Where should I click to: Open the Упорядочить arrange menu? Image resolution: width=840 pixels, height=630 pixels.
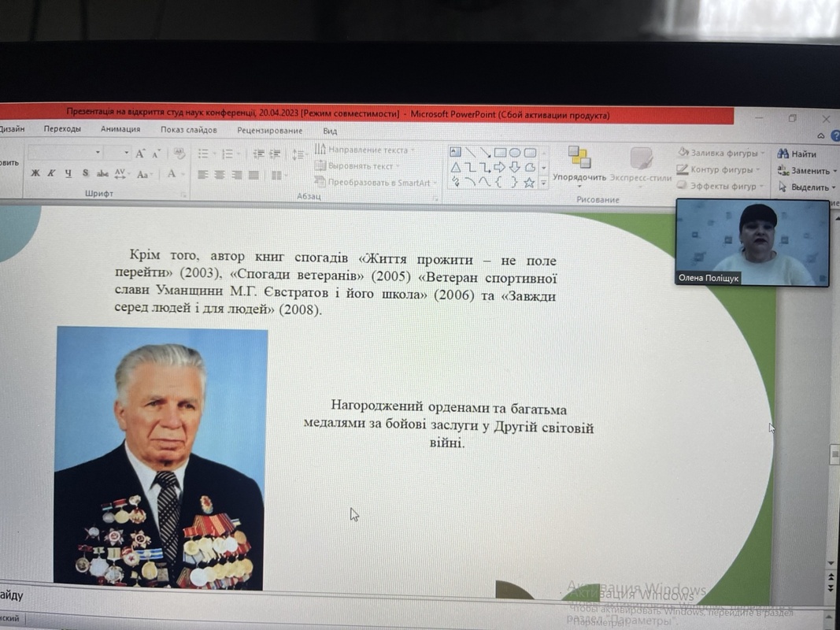point(579,165)
